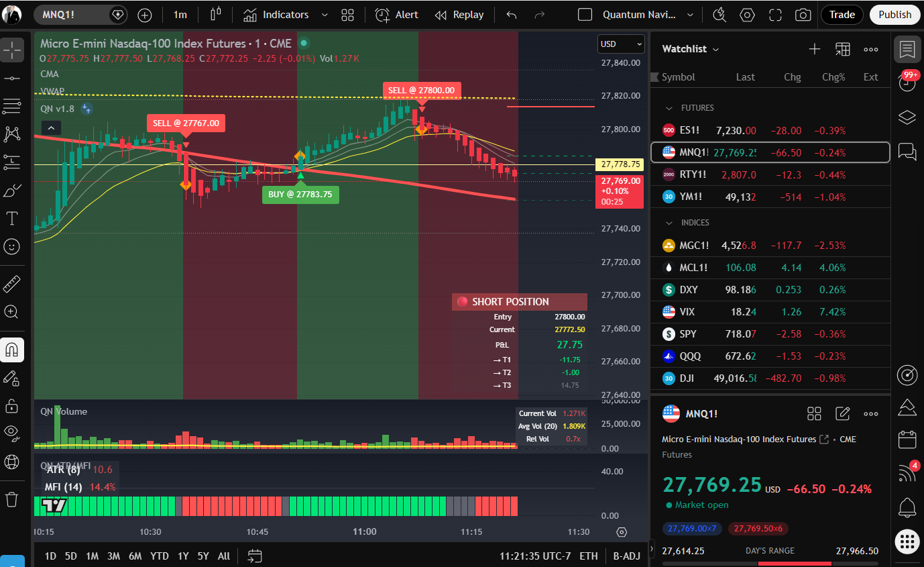Image resolution: width=924 pixels, height=567 pixels.
Task: Click the Trade button
Action: pyautogui.click(x=842, y=15)
